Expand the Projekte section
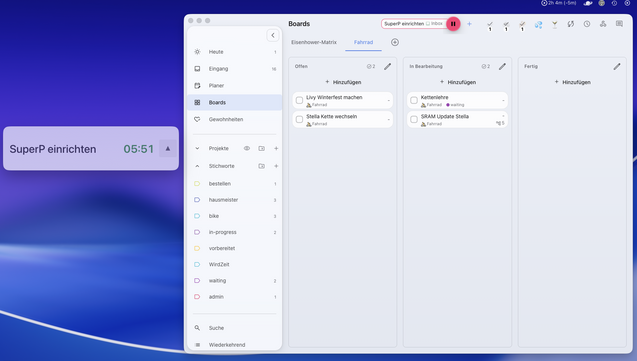 (197, 148)
